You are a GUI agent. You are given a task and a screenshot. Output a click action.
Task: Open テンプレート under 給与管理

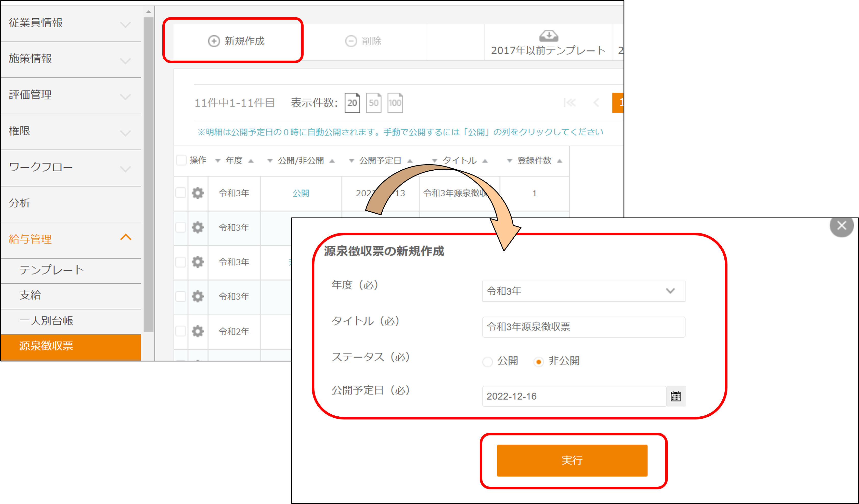click(x=71, y=270)
